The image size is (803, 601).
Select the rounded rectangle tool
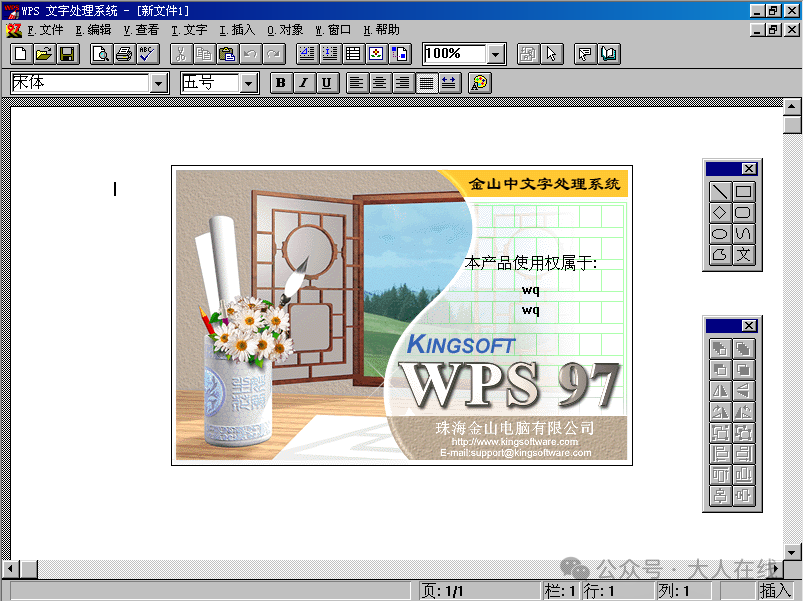click(x=743, y=213)
